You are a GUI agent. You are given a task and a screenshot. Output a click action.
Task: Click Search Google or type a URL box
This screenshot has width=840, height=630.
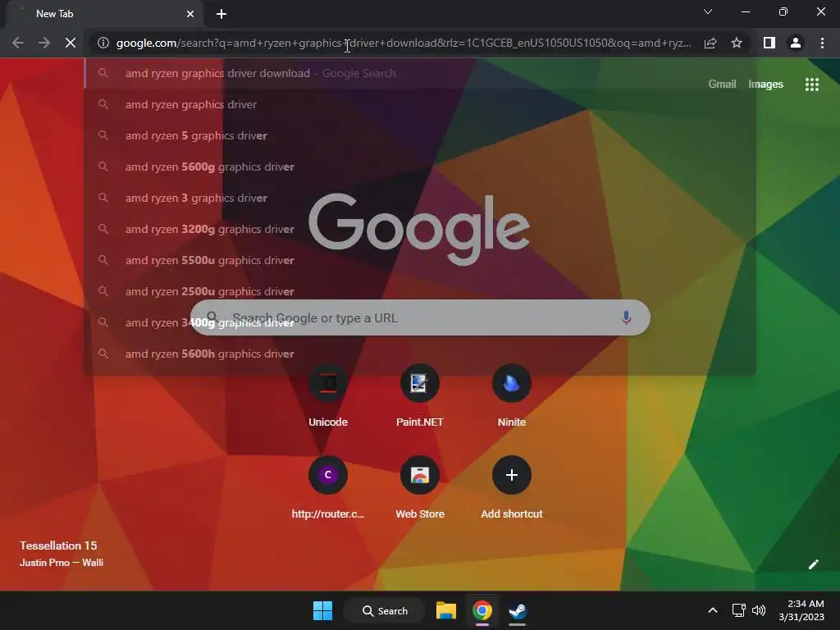(420, 317)
